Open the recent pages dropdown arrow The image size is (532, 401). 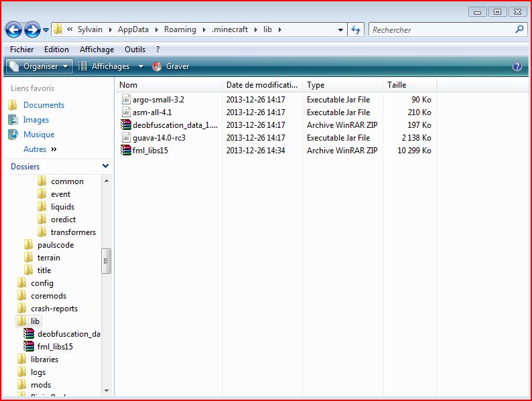(46, 30)
